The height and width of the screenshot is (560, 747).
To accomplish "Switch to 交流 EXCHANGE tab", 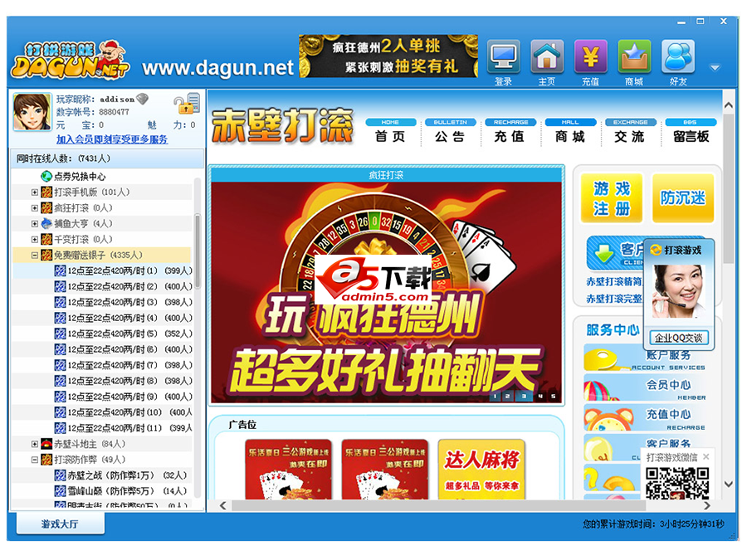I will [630, 131].
